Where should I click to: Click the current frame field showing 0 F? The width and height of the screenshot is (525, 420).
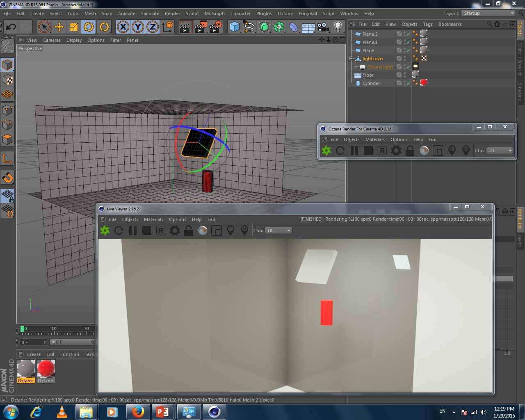34,342
